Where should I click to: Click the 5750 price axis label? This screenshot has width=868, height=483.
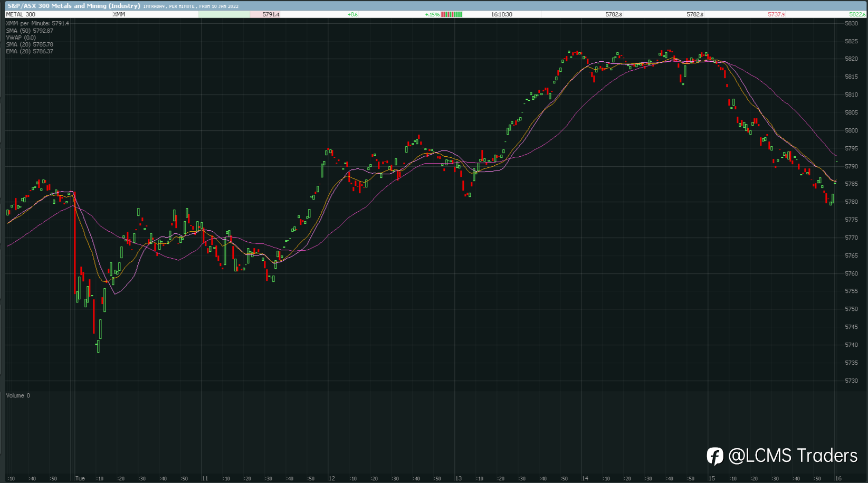pyautogui.click(x=851, y=309)
